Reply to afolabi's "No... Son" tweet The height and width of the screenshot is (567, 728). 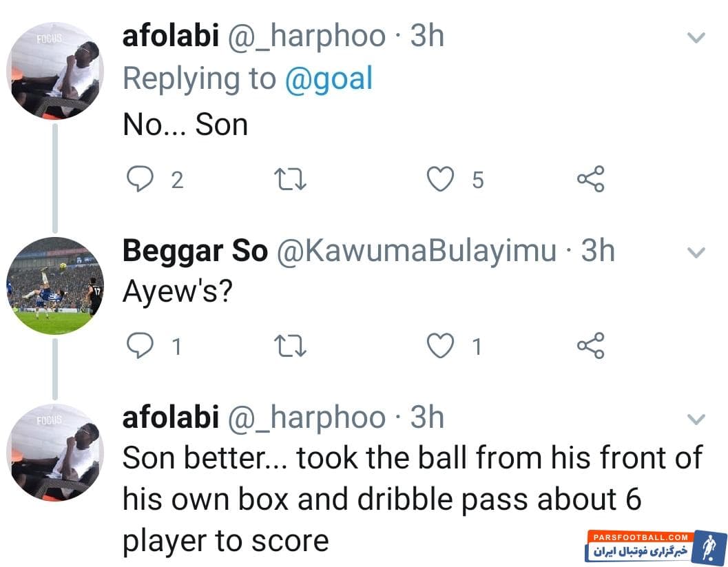tap(141, 180)
